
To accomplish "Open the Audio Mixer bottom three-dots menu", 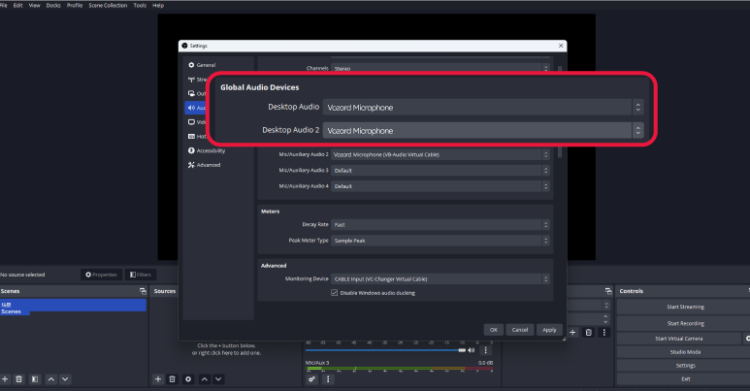I will pos(328,379).
